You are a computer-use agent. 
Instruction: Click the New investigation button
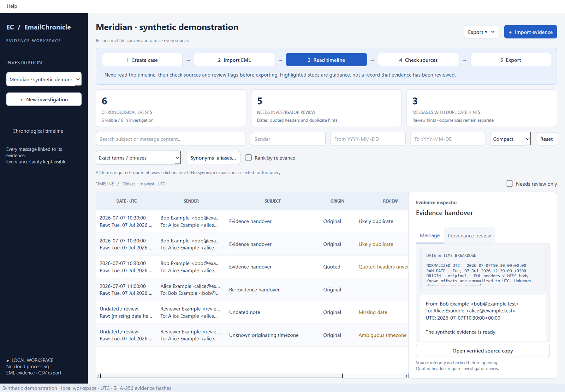tap(44, 99)
